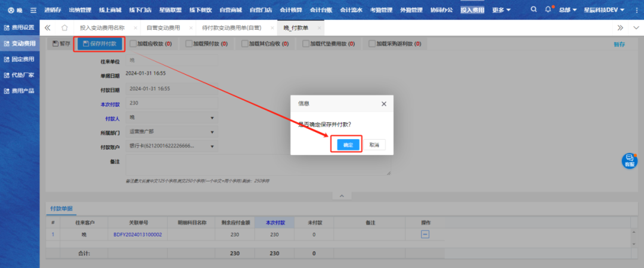644x268 pixels.
Task: Click the minus icon in 操作 column
Action: coord(425,235)
